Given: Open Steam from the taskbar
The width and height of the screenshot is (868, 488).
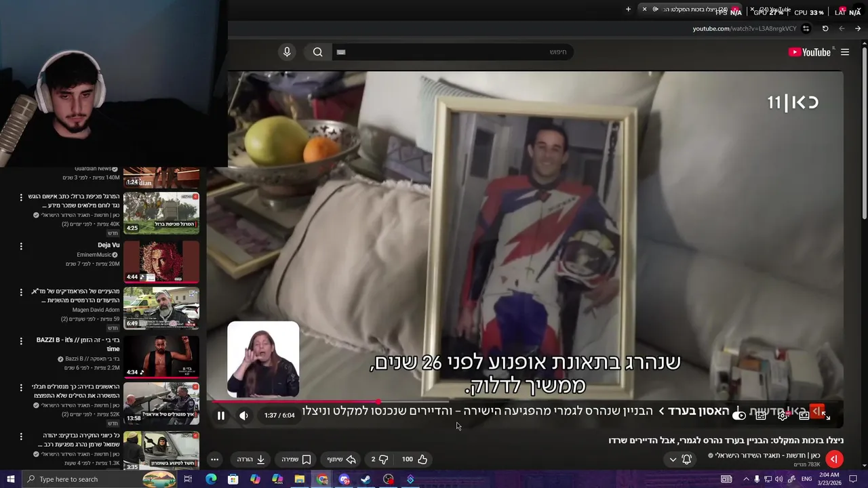Looking at the screenshot, I should point(366,479).
